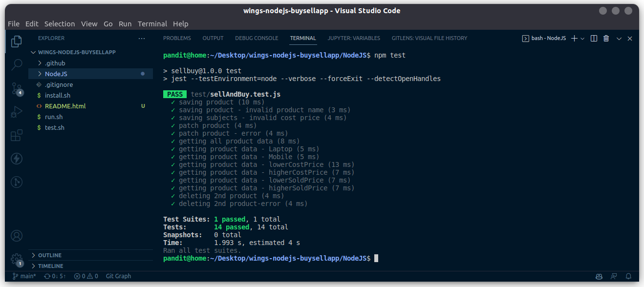The width and height of the screenshot is (644, 287).
Task: Open the Edit menu
Action: point(32,23)
